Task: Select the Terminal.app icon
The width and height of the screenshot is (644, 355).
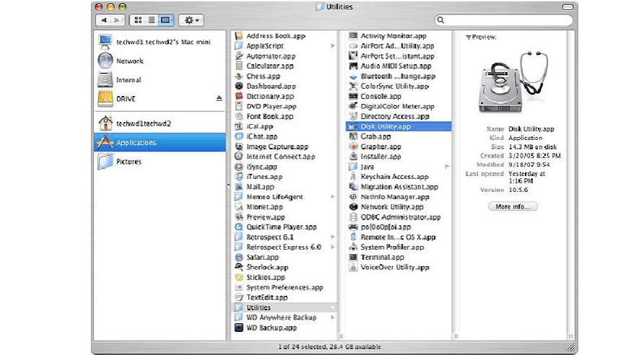Action: click(x=353, y=257)
